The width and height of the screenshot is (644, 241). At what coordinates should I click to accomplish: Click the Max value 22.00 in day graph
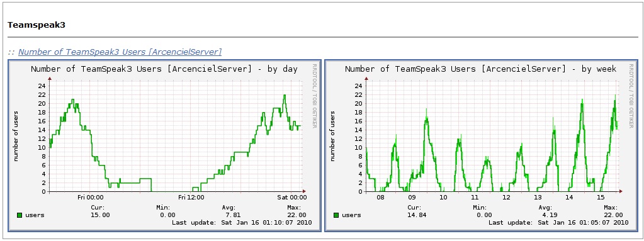tap(297, 215)
